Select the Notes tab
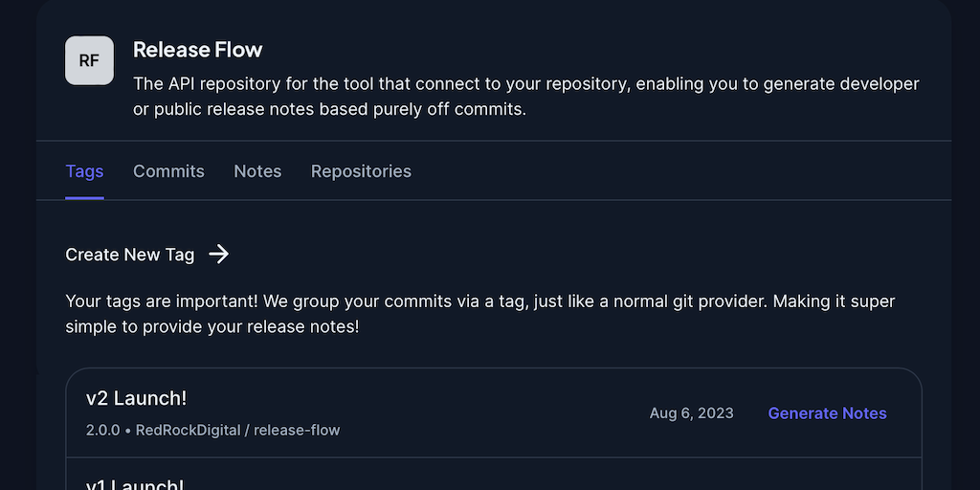980x490 pixels. pyautogui.click(x=257, y=171)
